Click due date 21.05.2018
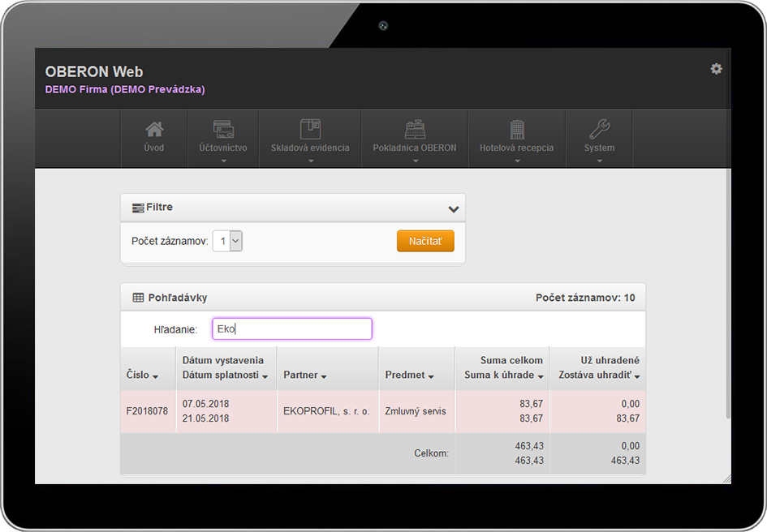This screenshot has width=767, height=532. 205,418
